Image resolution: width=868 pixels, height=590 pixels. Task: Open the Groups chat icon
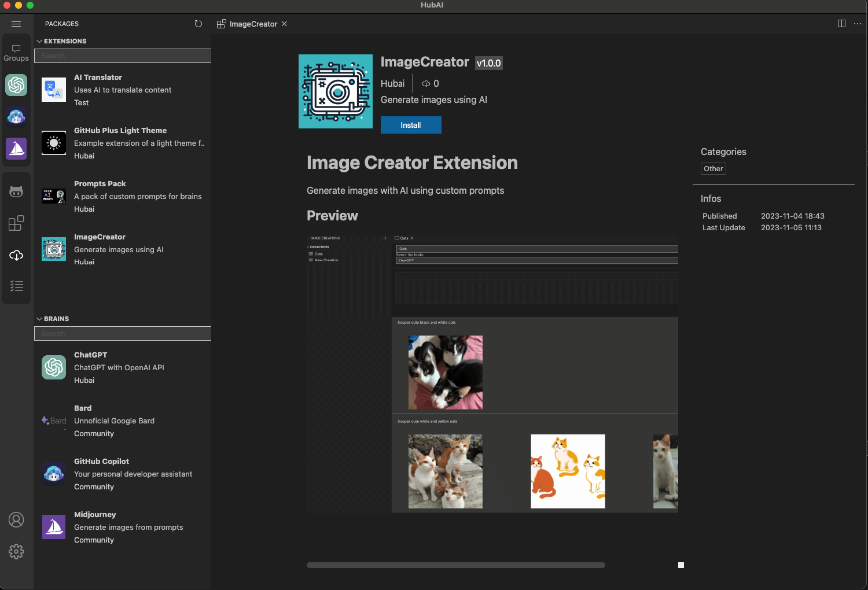point(16,53)
